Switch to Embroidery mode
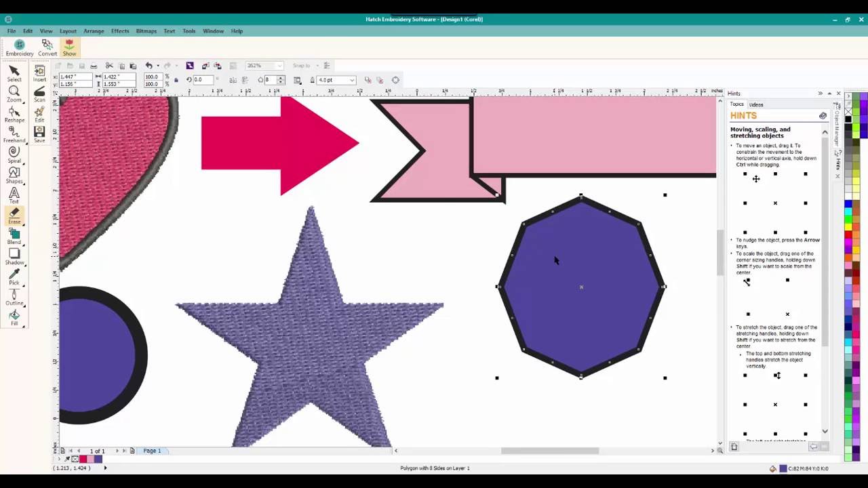The height and width of the screenshot is (488, 868). click(19, 47)
